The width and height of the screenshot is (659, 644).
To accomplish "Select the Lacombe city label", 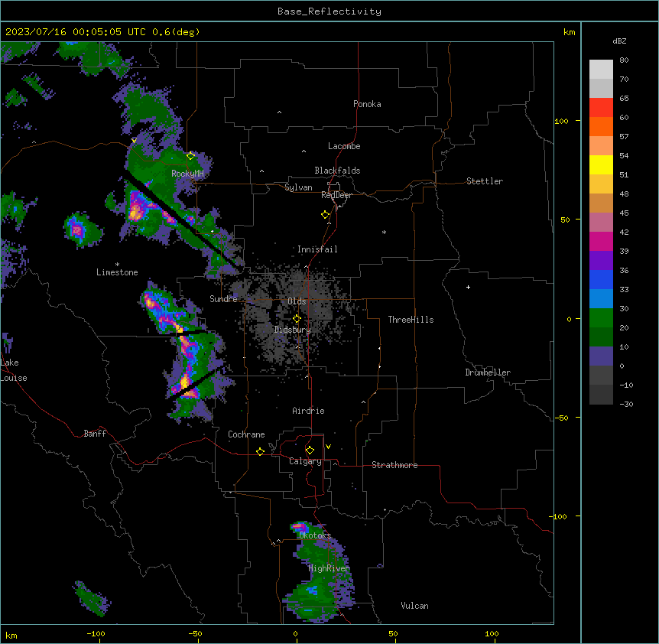I will (x=344, y=146).
